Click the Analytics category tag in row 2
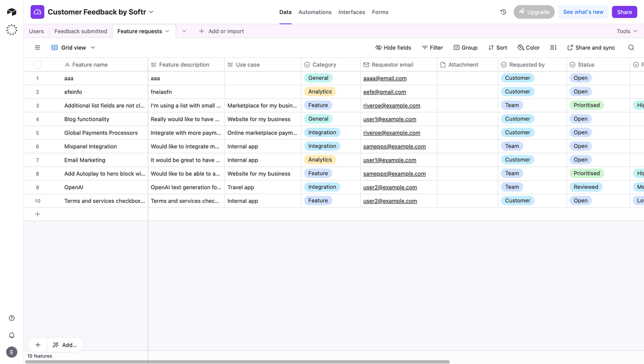 point(320,92)
